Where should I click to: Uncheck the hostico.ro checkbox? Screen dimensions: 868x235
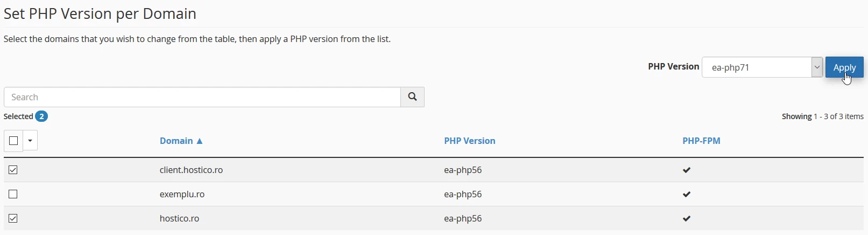pyautogui.click(x=13, y=218)
